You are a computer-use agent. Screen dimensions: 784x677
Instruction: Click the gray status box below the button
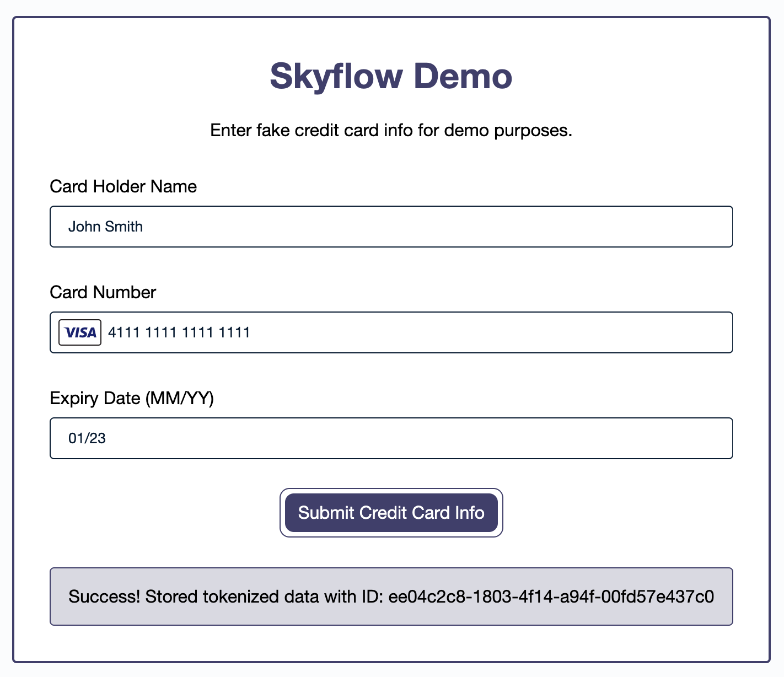(x=391, y=597)
